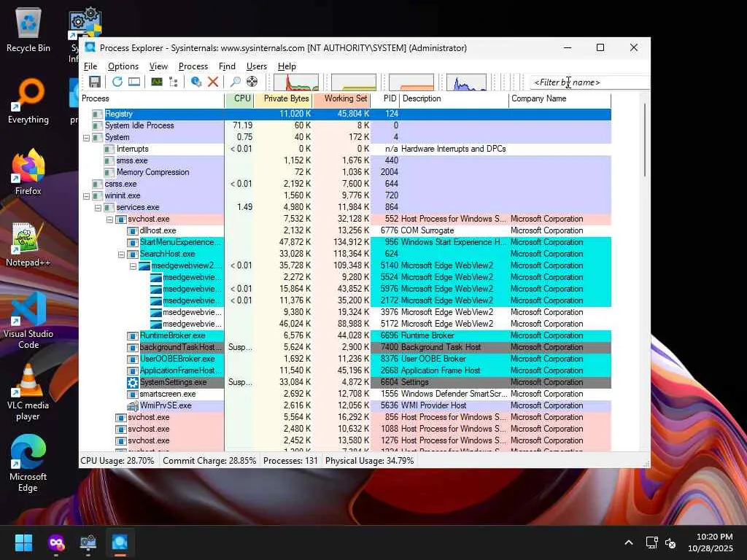Select the System Idle Process row
Screen dimensions: 747x560
(346, 125)
